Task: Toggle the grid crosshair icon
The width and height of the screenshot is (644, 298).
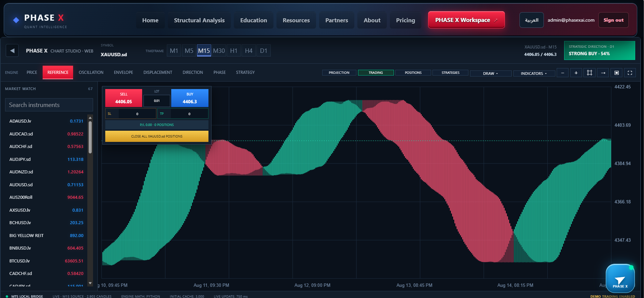Action: [590, 73]
